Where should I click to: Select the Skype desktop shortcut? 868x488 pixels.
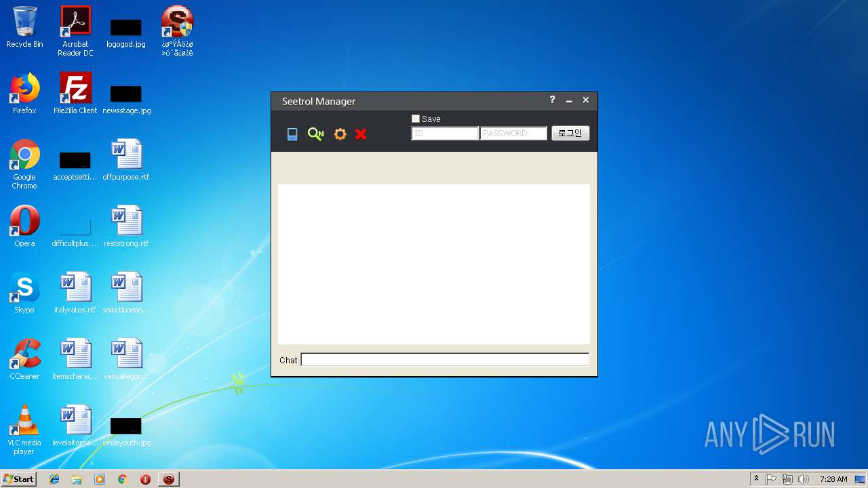[24, 293]
